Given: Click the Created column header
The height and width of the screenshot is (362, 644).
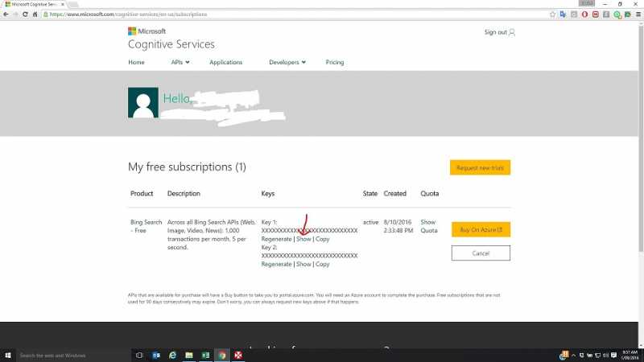Looking at the screenshot, I should coord(395,193).
